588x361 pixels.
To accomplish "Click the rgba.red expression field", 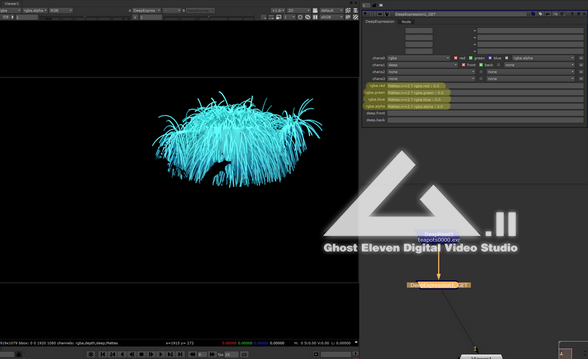I will coord(485,85).
